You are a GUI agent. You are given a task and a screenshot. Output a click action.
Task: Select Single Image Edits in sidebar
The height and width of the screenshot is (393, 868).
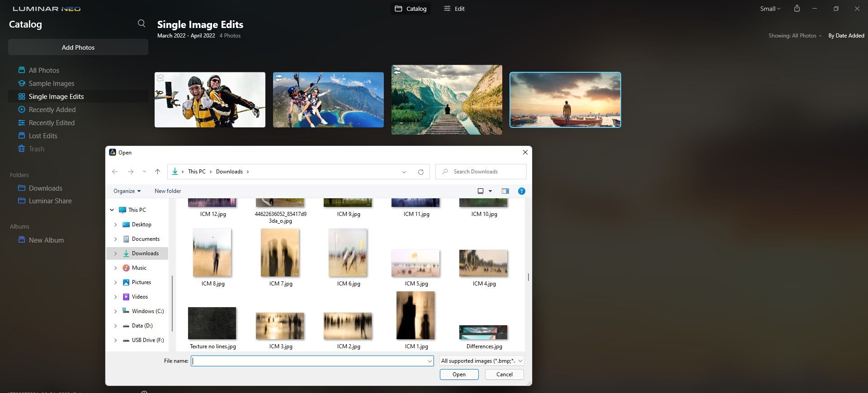pos(78,97)
